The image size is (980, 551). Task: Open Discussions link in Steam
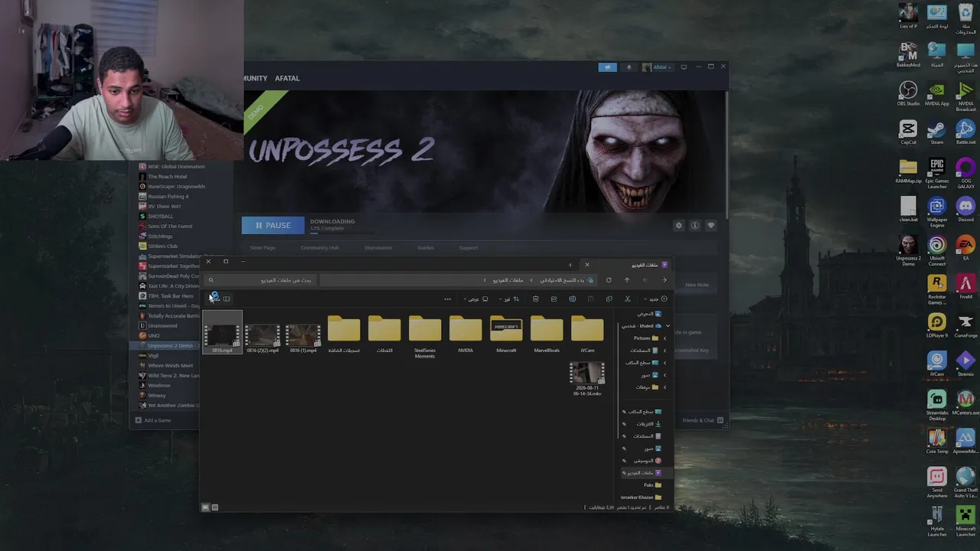(377, 248)
